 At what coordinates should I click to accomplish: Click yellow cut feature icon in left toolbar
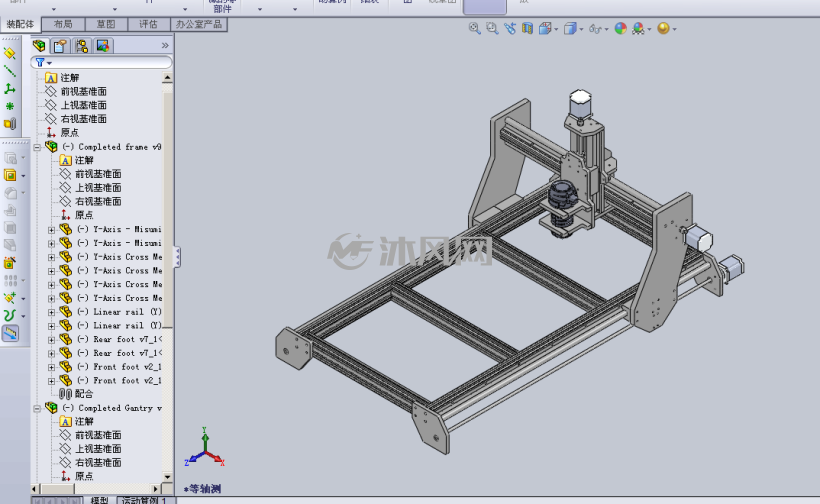tap(9, 175)
